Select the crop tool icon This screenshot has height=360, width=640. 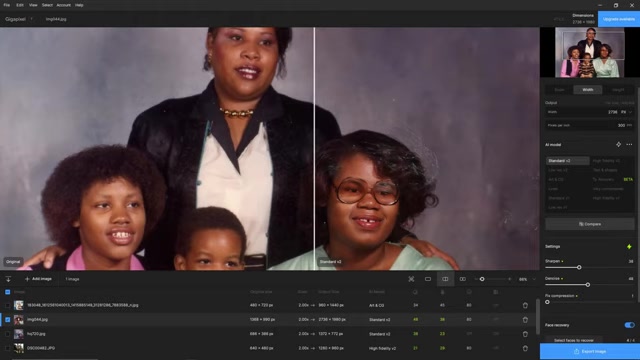point(411,279)
